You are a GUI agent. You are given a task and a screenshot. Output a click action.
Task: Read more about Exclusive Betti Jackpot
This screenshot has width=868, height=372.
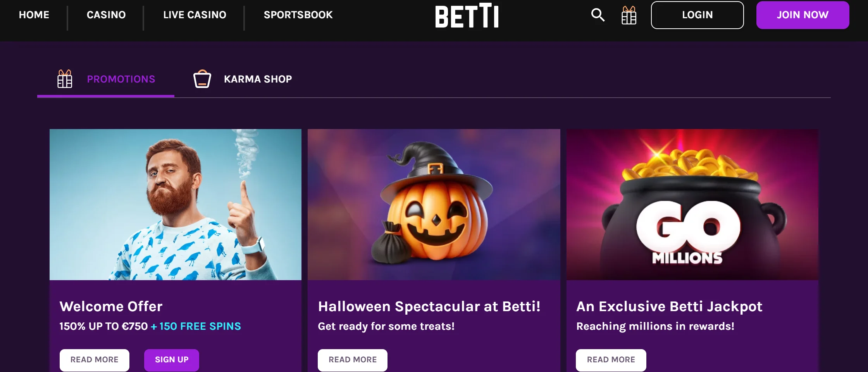pos(611,360)
